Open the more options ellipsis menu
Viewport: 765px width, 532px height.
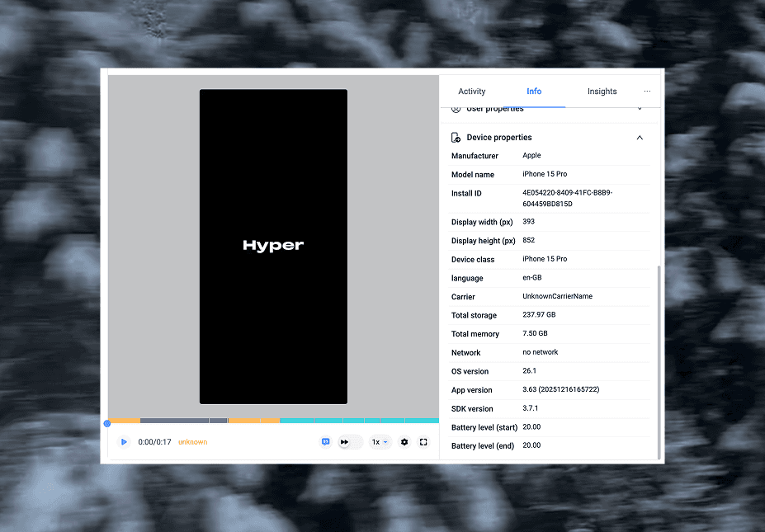(647, 92)
